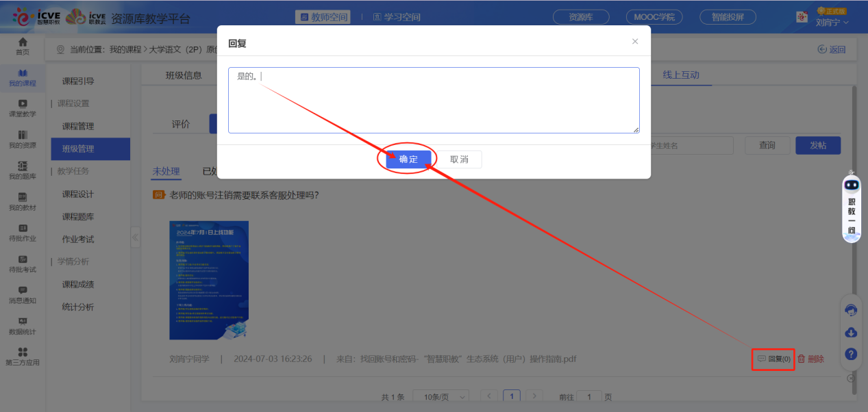Click the red 删除 trash icon
The width and height of the screenshot is (868, 412).
pyautogui.click(x=801, y=359)
